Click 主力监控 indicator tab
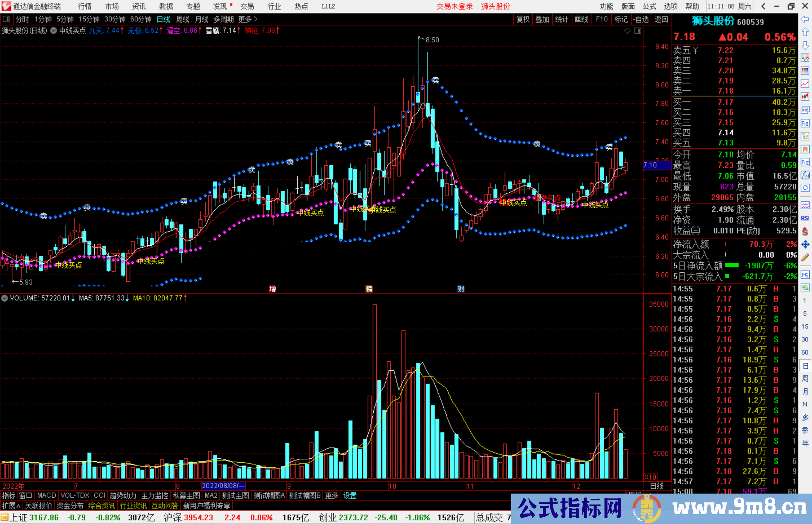 pos(155,496)
